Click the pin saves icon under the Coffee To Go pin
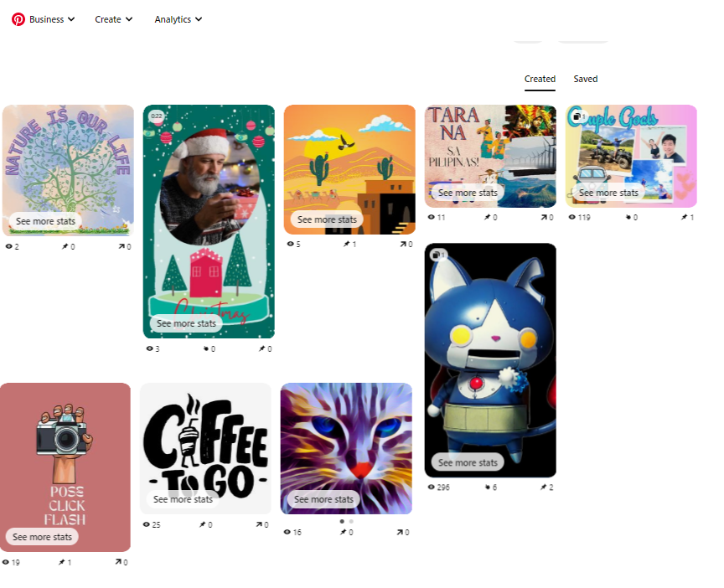 (x=202, y=524)
